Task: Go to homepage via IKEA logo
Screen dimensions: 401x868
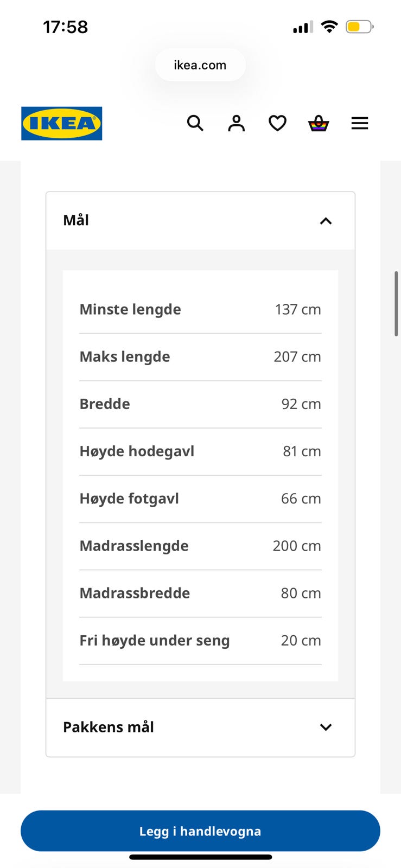Action: pyautogui.click(x=62, y=124)
